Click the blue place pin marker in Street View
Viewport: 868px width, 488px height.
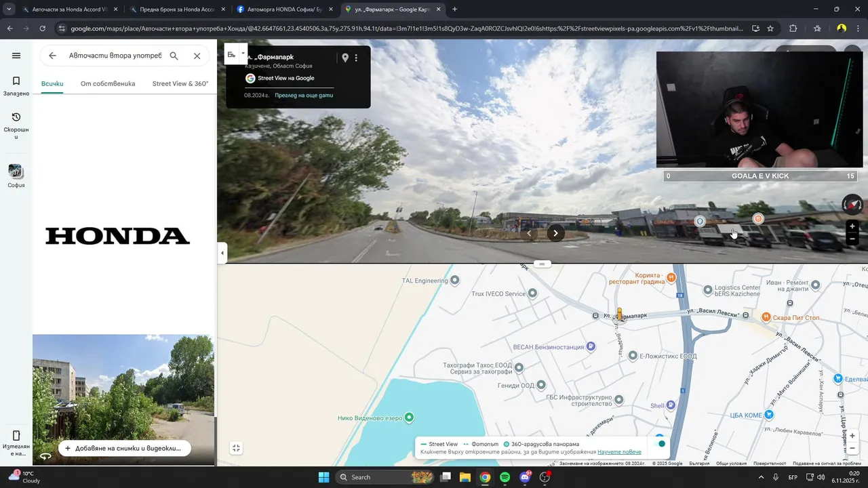(701, 221)
